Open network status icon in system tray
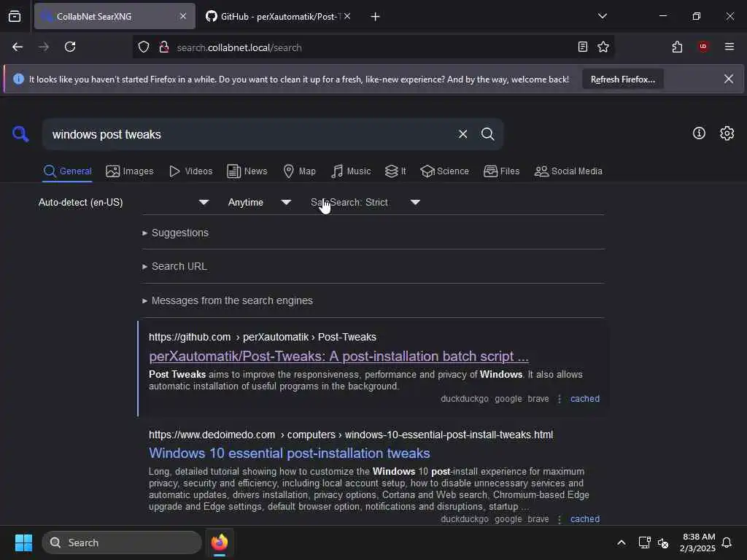 (x=644, y=542)
